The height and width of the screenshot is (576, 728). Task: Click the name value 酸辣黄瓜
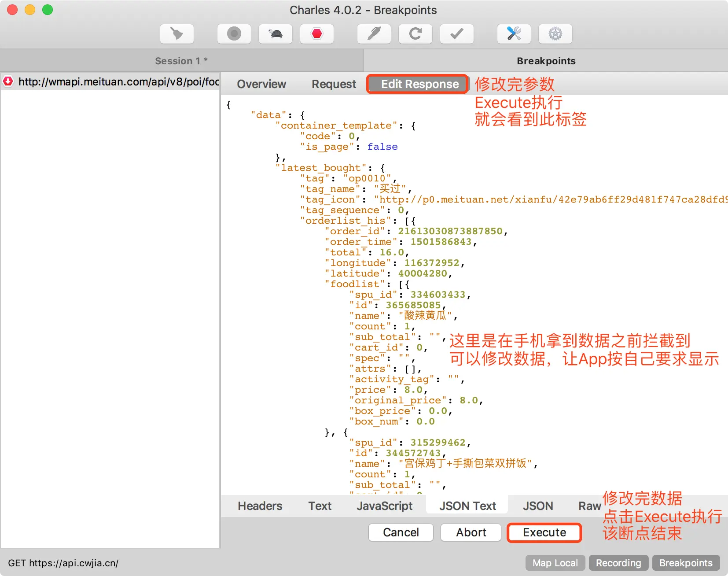pyautogui.click(x=425, y=316)
